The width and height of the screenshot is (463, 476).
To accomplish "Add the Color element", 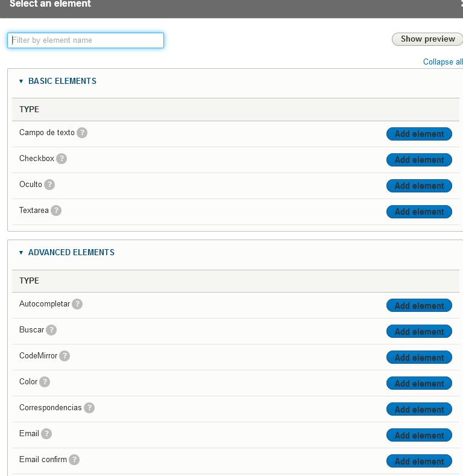I will tap(419, 383).
